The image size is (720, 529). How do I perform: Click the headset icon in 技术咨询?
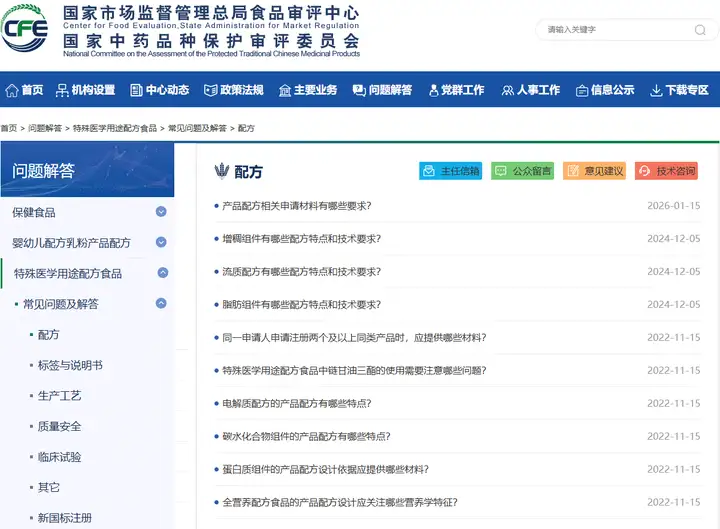tap(645, 171)
